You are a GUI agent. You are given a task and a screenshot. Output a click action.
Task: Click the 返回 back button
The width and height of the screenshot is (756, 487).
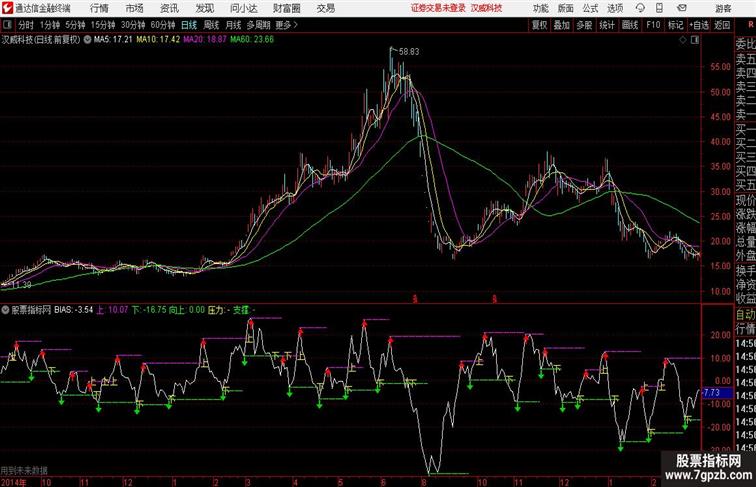click(722, 25)
